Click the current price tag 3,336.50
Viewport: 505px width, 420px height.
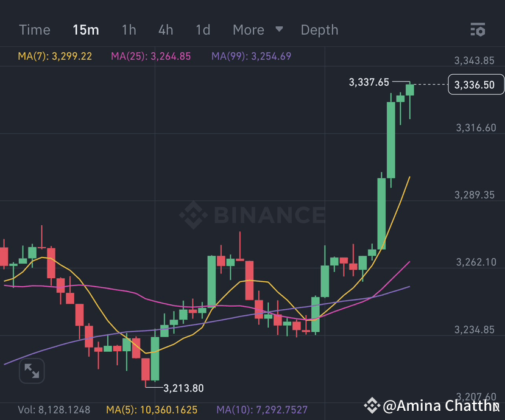[476, 85]
